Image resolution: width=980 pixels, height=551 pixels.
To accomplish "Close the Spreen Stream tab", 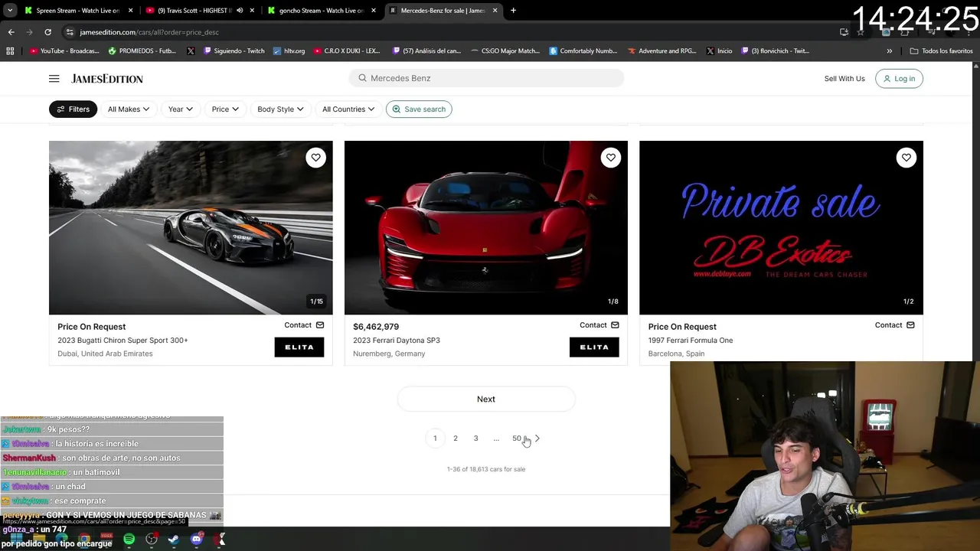I will (130, 11).
